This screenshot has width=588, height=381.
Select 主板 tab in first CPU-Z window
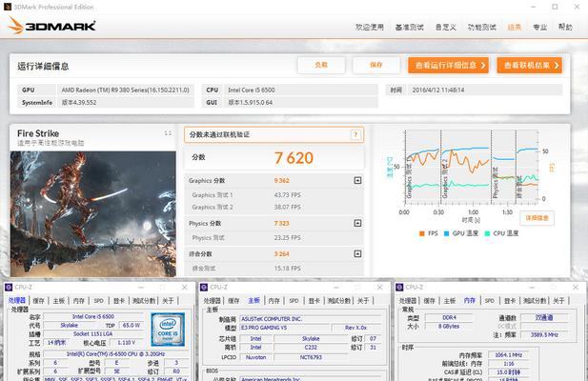[59, 300]
